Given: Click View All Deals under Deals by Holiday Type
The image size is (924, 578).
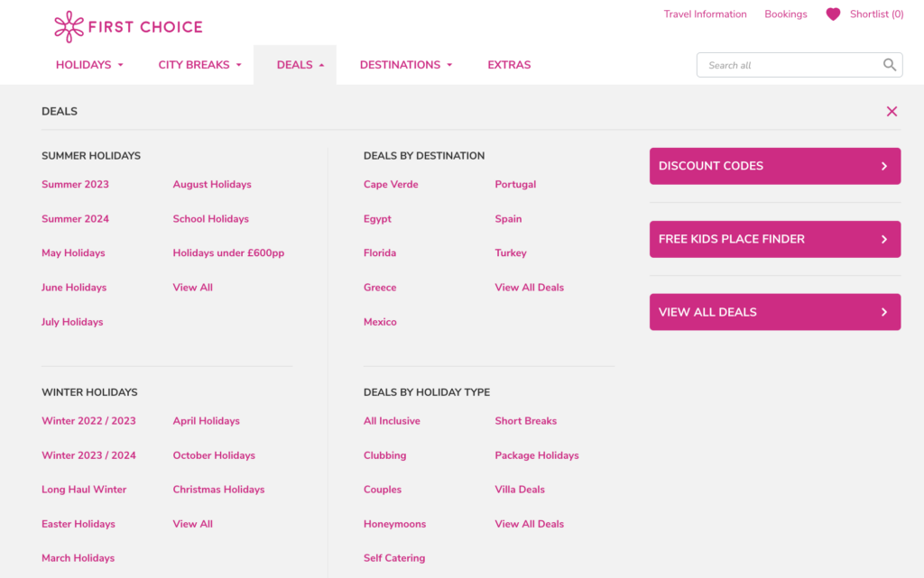Looking at the screenshot, I should point(529,525).
